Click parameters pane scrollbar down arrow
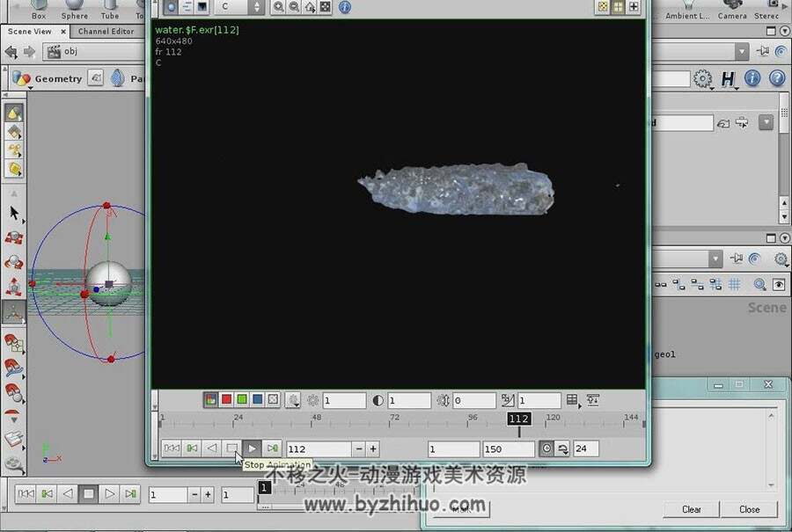Image resolution: width=792 pixels, height=532 pixels. tap(784, 218)
